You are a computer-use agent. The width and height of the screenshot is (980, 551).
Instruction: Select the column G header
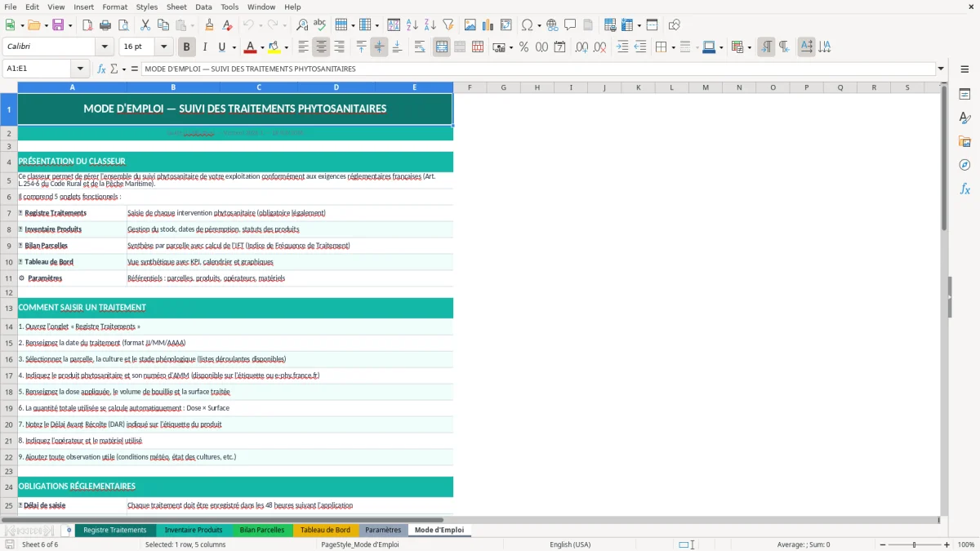pos(503,87)
